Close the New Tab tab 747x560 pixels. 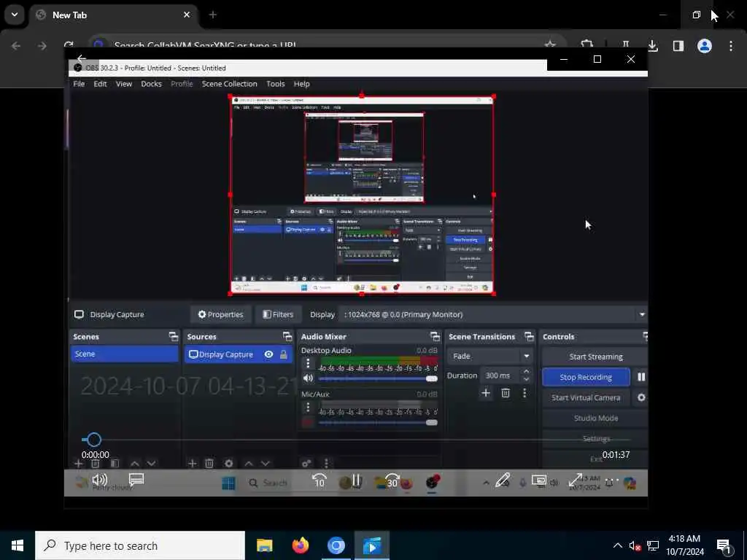pyautogui.click(x=187, y=15)
